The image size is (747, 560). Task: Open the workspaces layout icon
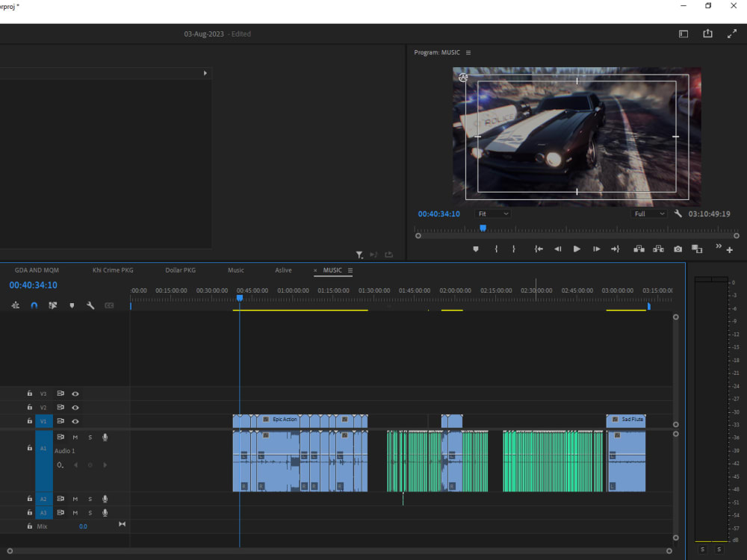click(684, 34)
